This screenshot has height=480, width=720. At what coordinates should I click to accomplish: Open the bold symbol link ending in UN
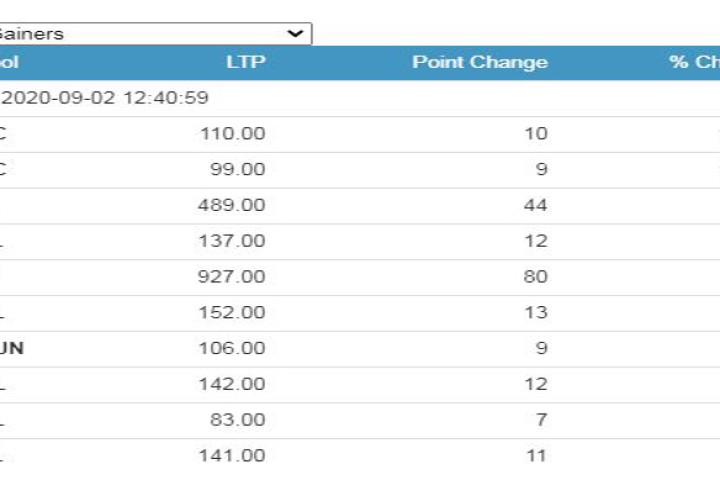pyautogui.click(x=11, y=349)
